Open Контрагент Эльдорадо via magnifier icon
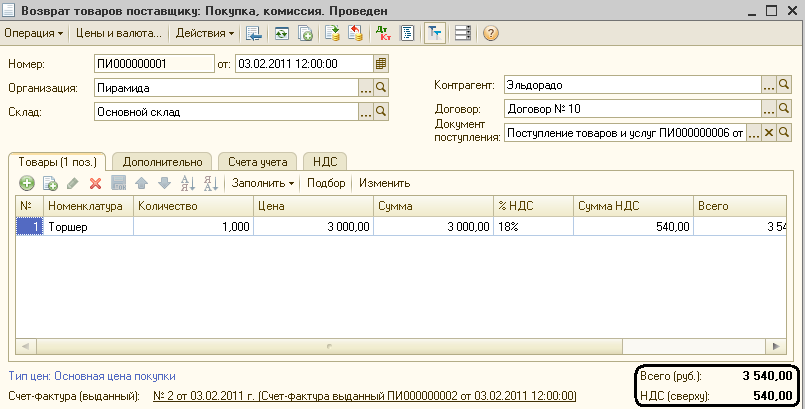 785,86
